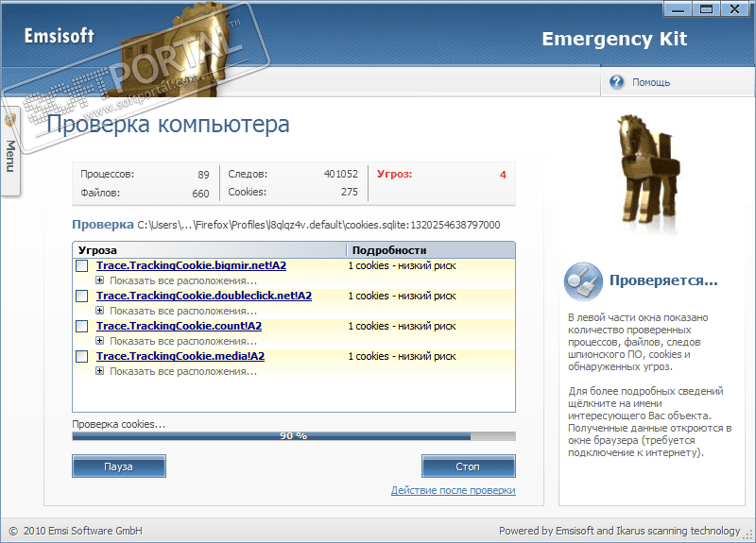Image resolution: width=756 pixels, height=543 pixels.
Task: Open Trace.TrackingCookie.doubleclick.net!A2 link
Action: coord(204,296)
